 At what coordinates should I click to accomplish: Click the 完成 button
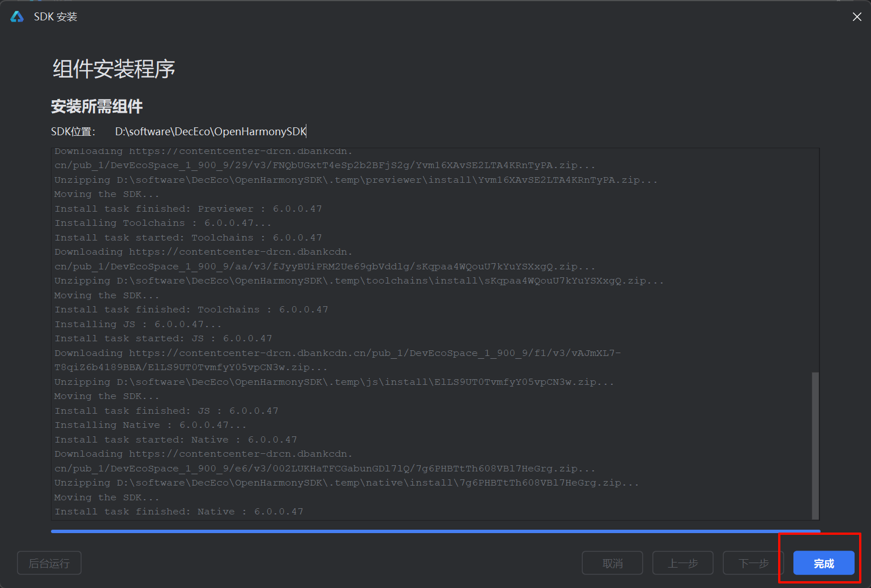tap(823, 563)
